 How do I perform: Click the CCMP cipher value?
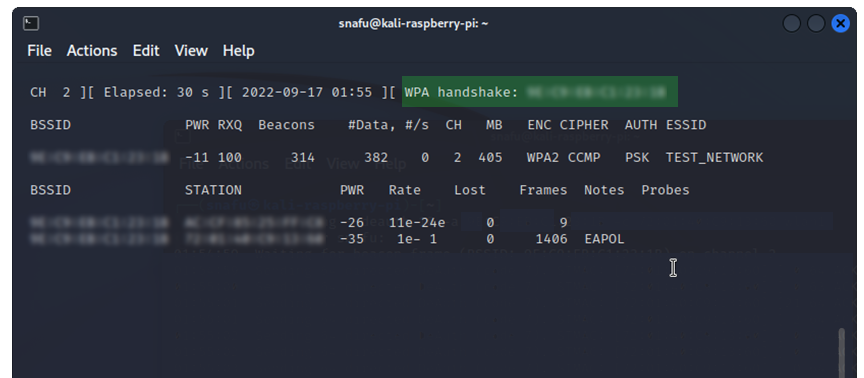584,158
